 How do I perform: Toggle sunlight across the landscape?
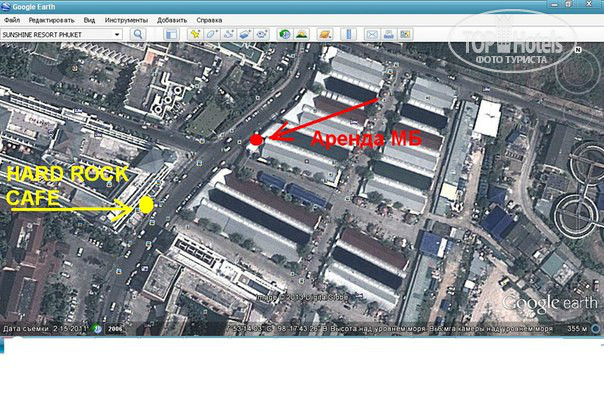coord(301,34)
